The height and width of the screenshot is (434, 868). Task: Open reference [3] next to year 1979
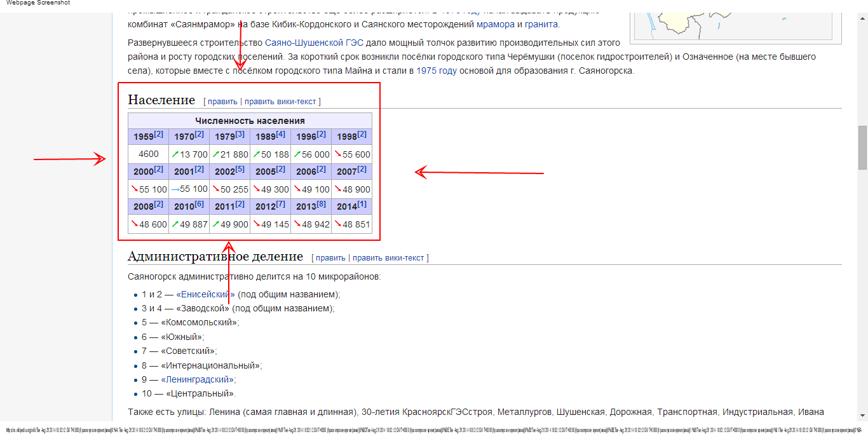(240, 134)
